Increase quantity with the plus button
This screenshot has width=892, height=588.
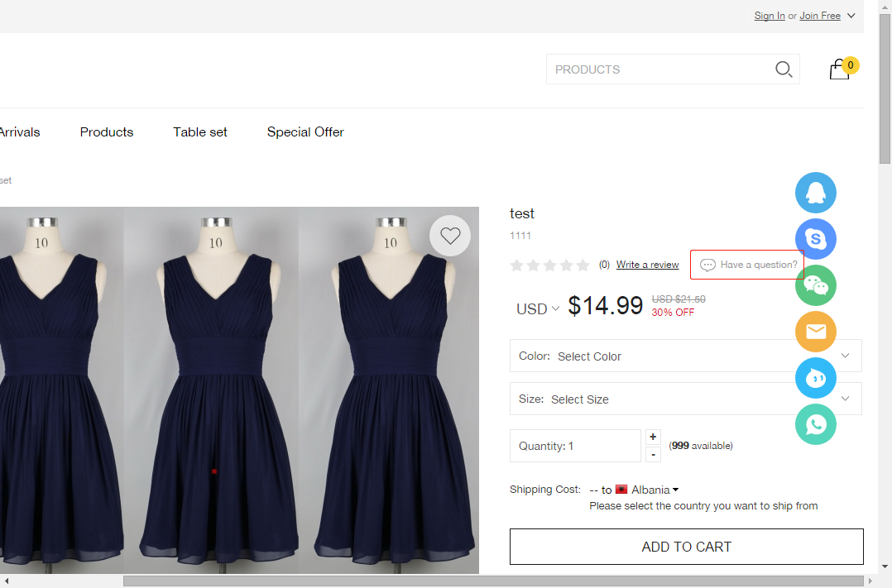(x=653, y=437)
